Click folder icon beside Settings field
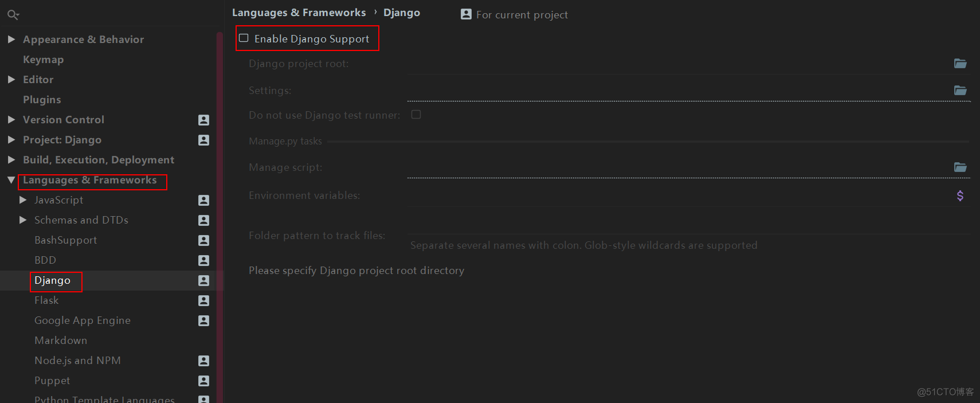This screenshot has width=980, height=403. 960,91
